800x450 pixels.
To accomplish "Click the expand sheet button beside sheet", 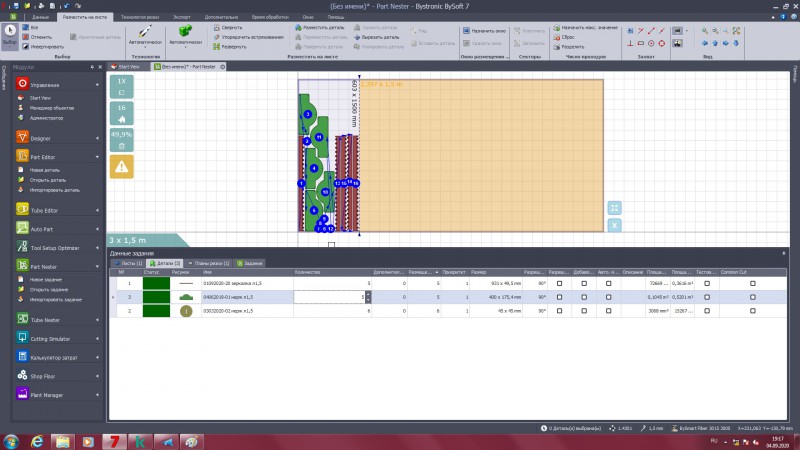I will [x=614, y=208].
